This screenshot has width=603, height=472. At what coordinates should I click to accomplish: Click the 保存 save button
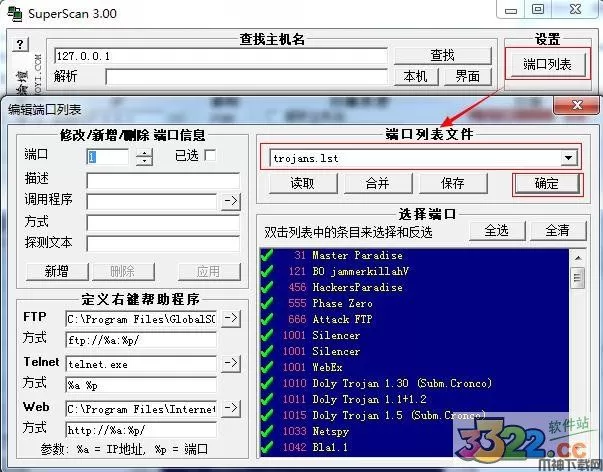(453, 183)
